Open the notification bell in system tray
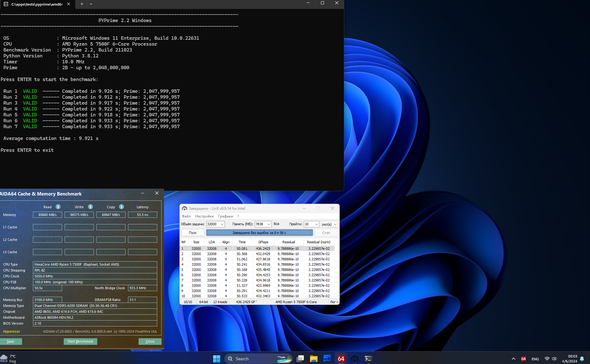 582,359
